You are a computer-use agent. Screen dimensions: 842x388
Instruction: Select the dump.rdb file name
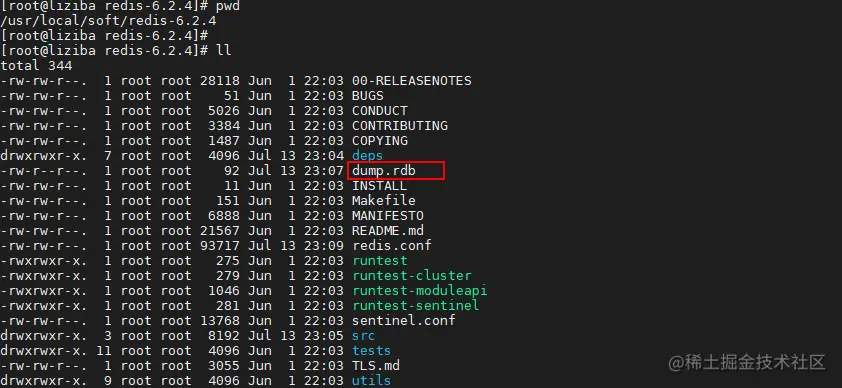click(384, 171)
